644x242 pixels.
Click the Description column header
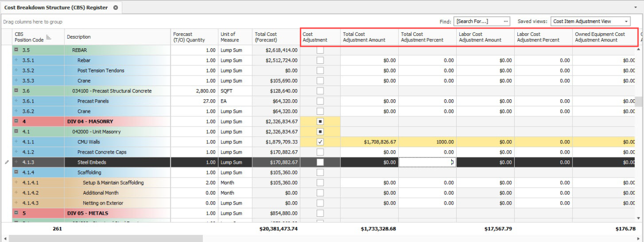pos(117,37)
